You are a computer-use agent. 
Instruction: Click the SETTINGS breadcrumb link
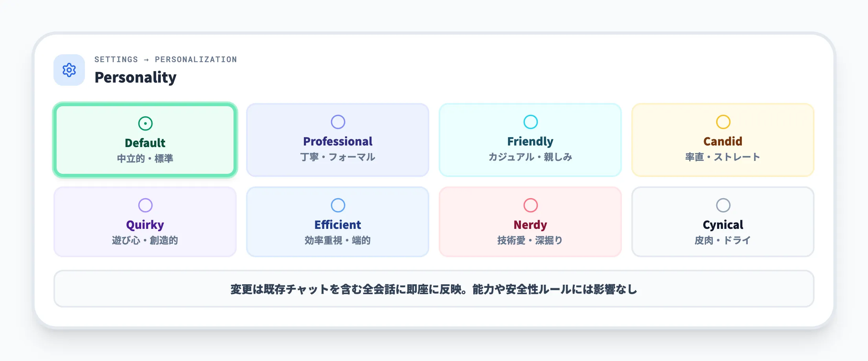click(116, 59)
